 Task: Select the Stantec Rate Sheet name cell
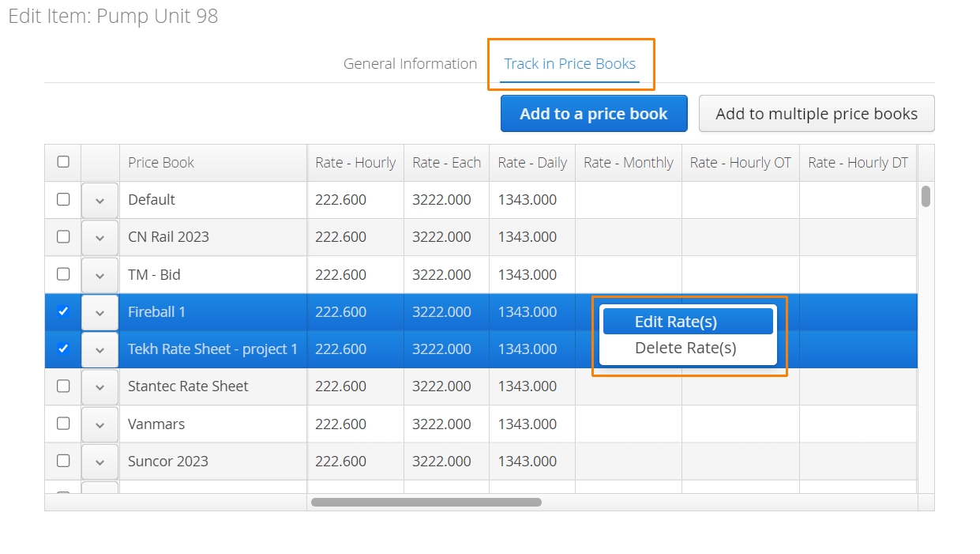click(x=213, y=386)
